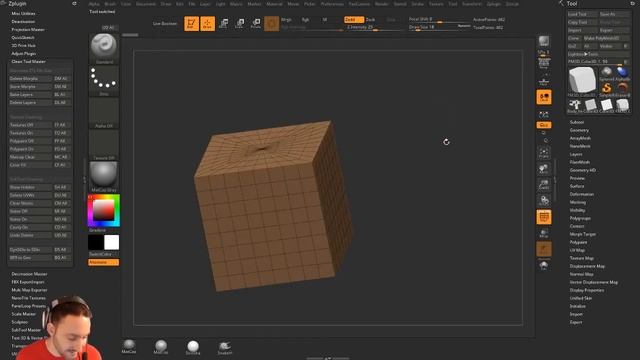Click the Frame icon on the right shelf
The image size is (640, 360).
(544, 153)
